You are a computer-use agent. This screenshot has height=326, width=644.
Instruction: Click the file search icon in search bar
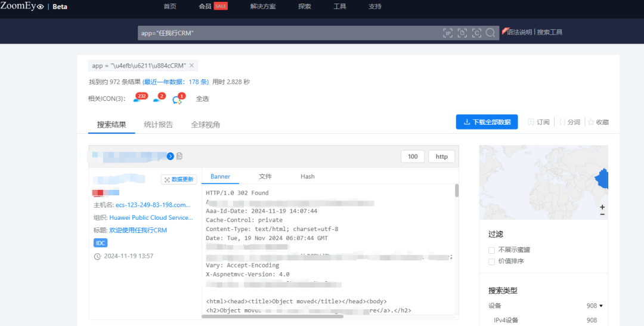(462, 33)
